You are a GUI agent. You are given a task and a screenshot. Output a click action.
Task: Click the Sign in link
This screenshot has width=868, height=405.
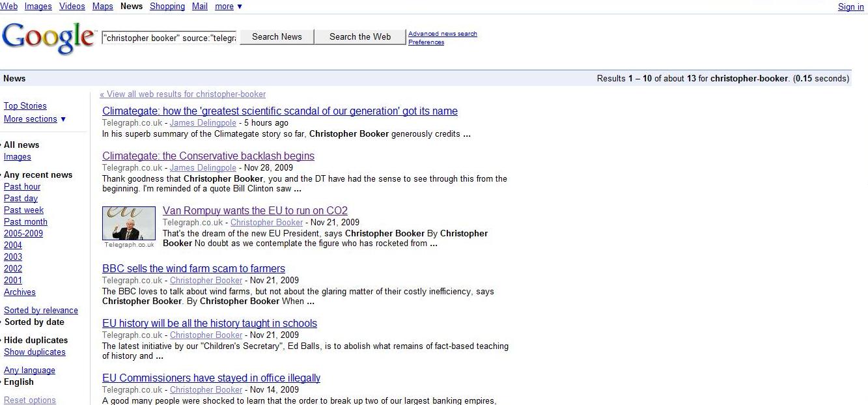[x=850, y=7]
